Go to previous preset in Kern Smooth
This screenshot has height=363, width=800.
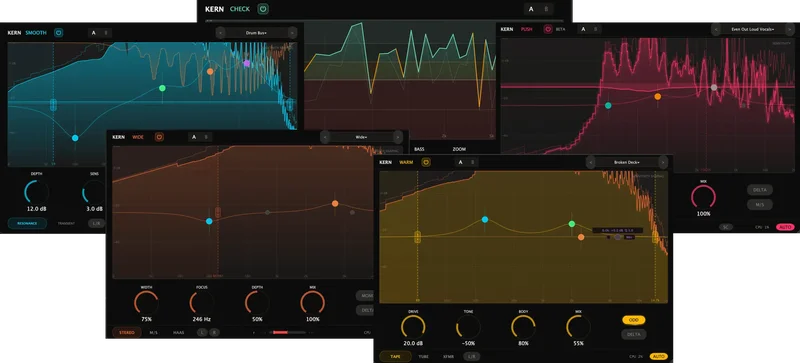[x=220, y=33]
